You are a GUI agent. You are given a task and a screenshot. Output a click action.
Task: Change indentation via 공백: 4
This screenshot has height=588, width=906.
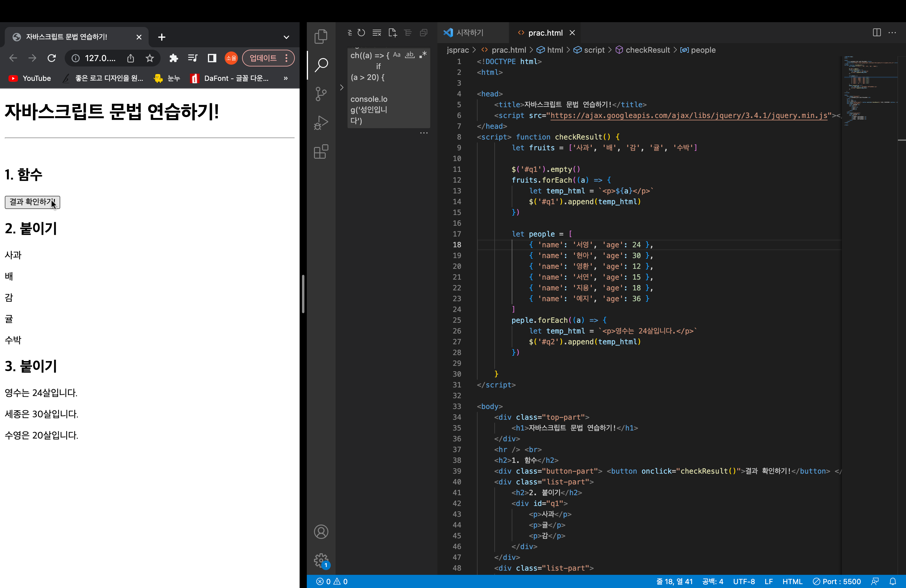[x=713, y=581]
